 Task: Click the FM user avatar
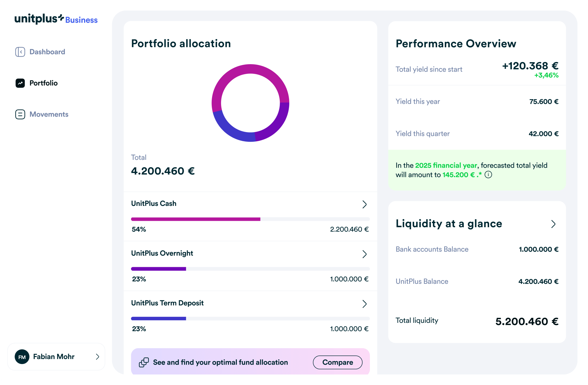22,357
